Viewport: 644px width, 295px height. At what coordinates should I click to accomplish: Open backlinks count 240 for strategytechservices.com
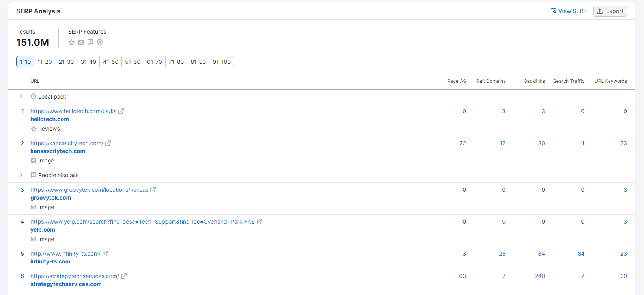click(540, 276)
